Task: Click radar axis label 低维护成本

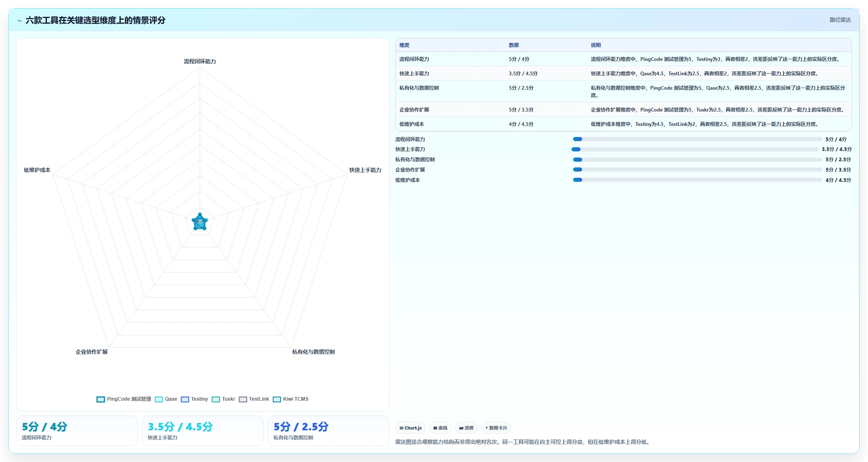Action: click(x=37, y=170)
